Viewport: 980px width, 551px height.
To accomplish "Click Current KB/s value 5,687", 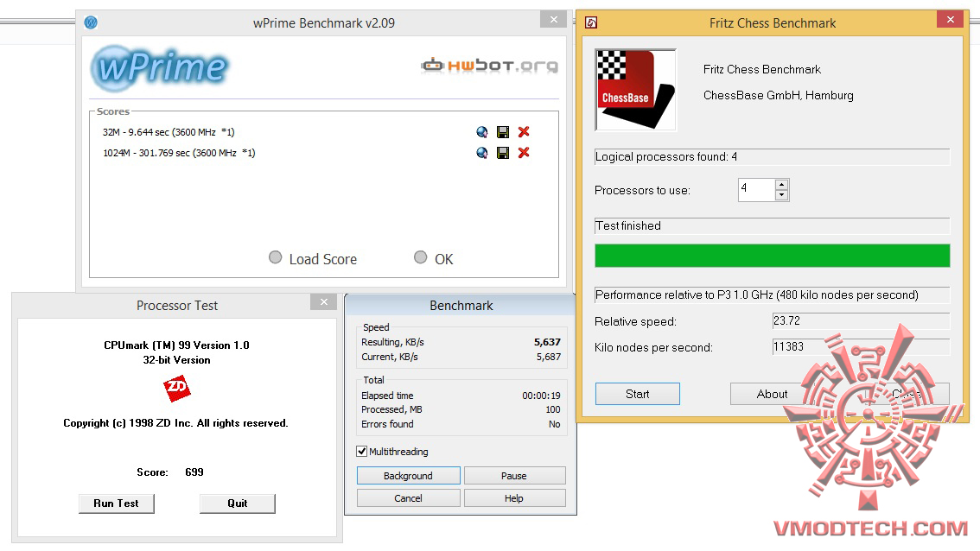I will (x=548, y=357).
